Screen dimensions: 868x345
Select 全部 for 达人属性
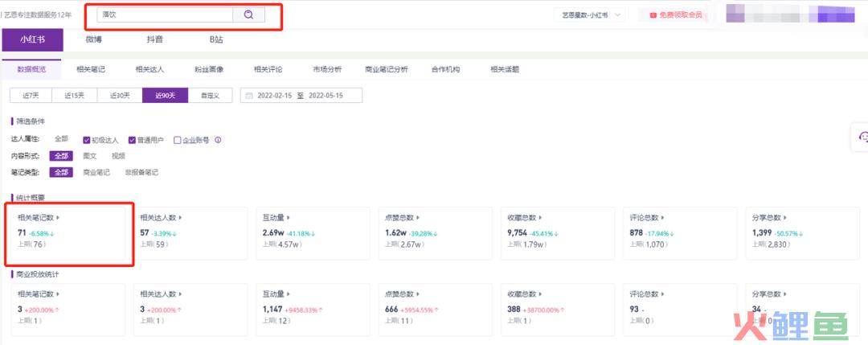click(x=61, y=139)
